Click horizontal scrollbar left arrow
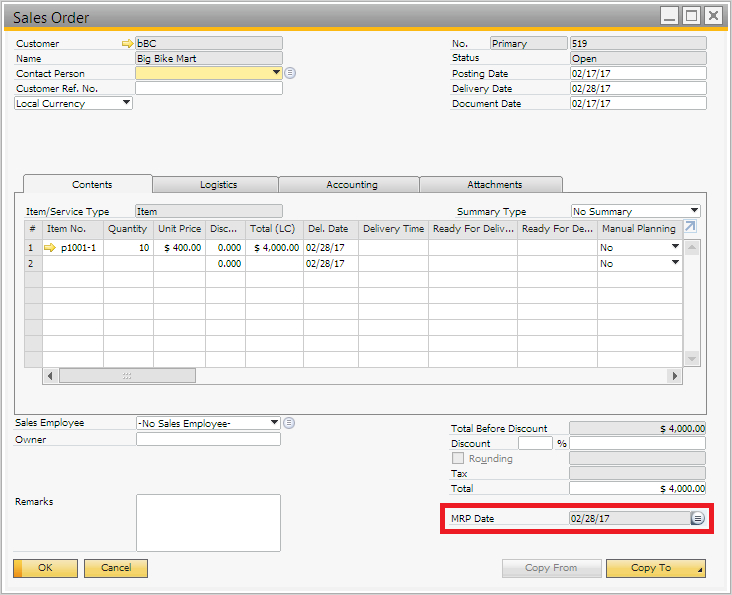The height and width of the screenshot is (595, 732). [50, 376]
